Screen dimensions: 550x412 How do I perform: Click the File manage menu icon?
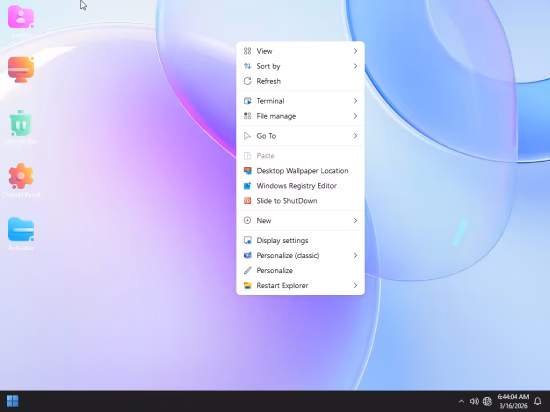coord(248,116)
